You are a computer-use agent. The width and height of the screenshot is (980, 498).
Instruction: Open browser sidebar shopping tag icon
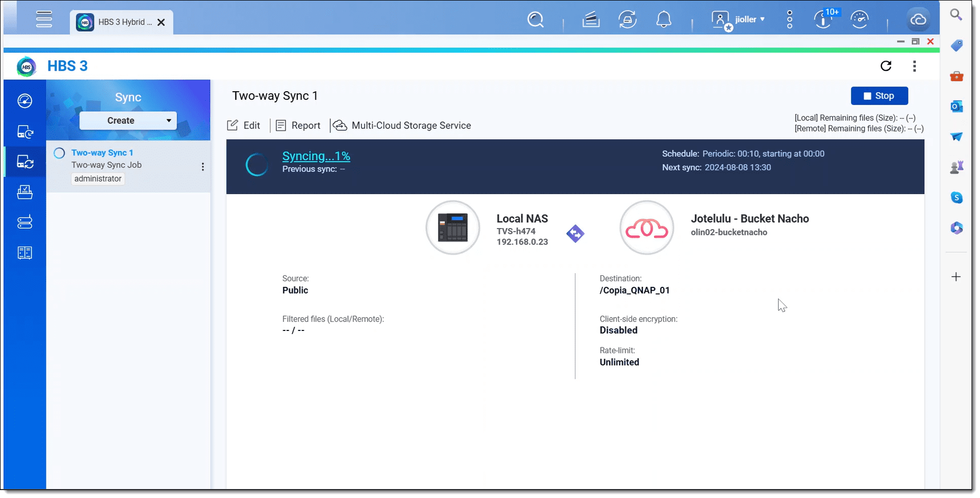[x=956, y=46]
